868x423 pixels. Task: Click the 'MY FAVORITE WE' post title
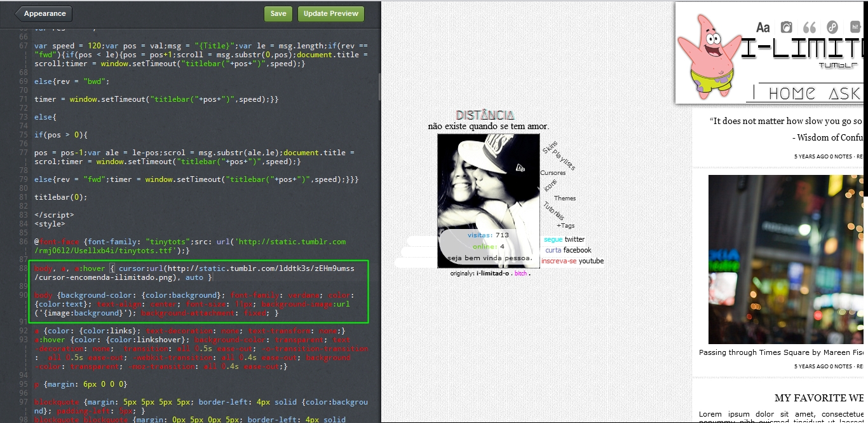tap(819, 398)
